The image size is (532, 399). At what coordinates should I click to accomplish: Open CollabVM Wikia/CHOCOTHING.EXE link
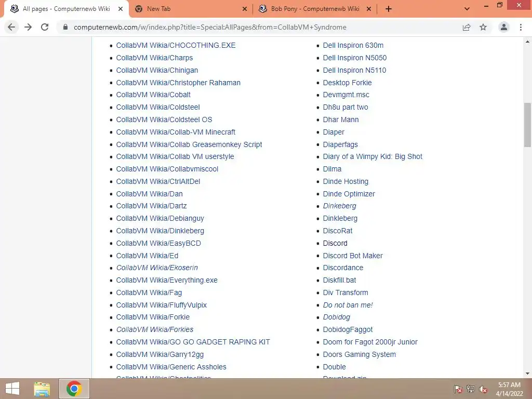176,46
